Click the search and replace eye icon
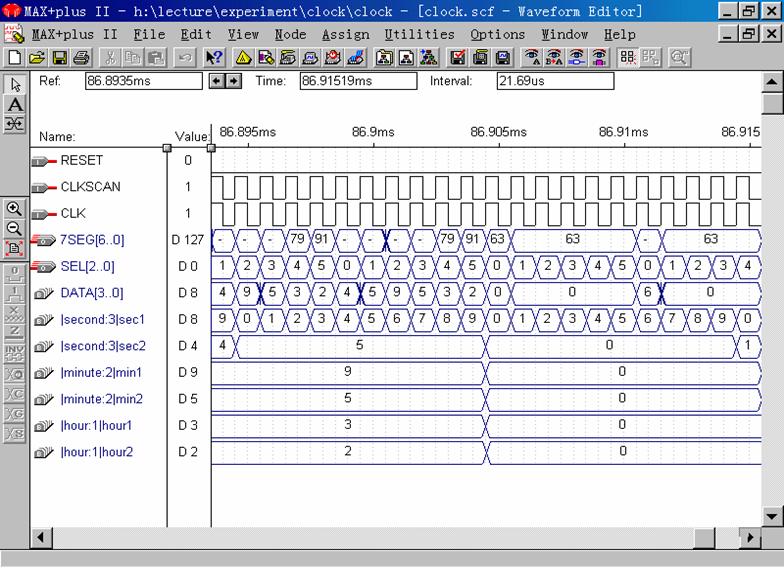 pyautogui.click(x=554, y=58)
